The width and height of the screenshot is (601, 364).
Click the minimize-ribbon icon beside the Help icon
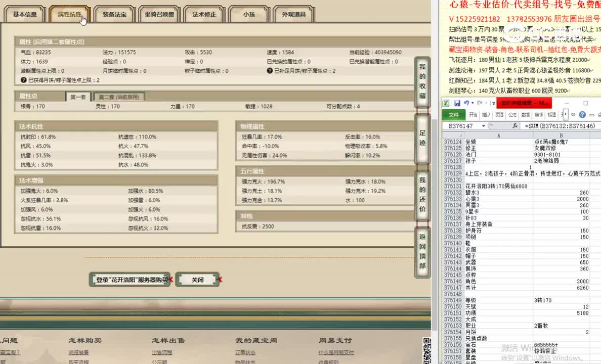(592, 115)
